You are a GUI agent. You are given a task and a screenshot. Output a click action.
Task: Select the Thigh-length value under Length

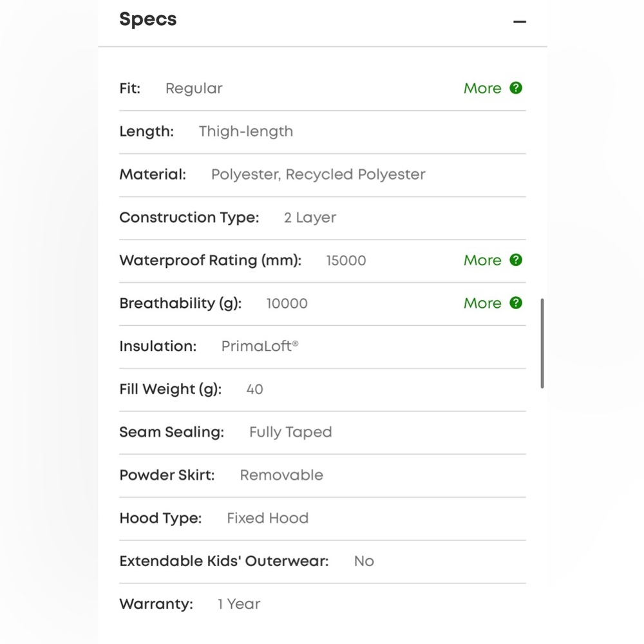click(246, 131)
